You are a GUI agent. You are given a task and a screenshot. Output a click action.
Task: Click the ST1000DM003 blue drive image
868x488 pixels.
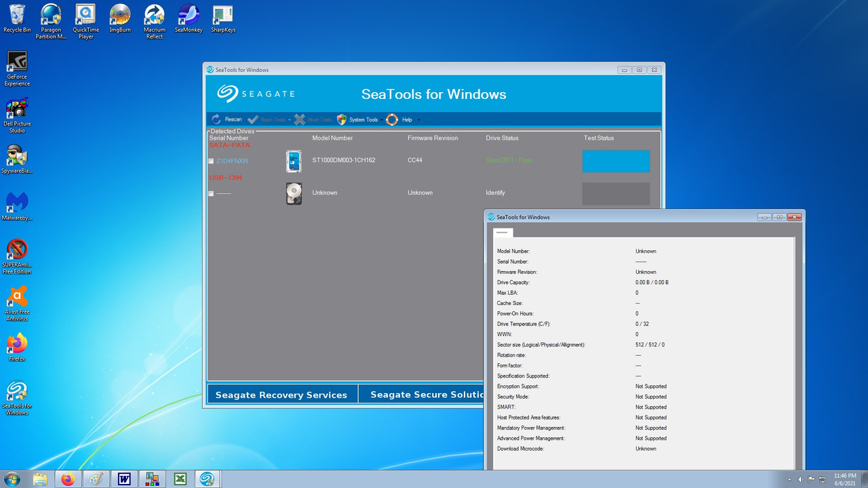tap(294, 161)
